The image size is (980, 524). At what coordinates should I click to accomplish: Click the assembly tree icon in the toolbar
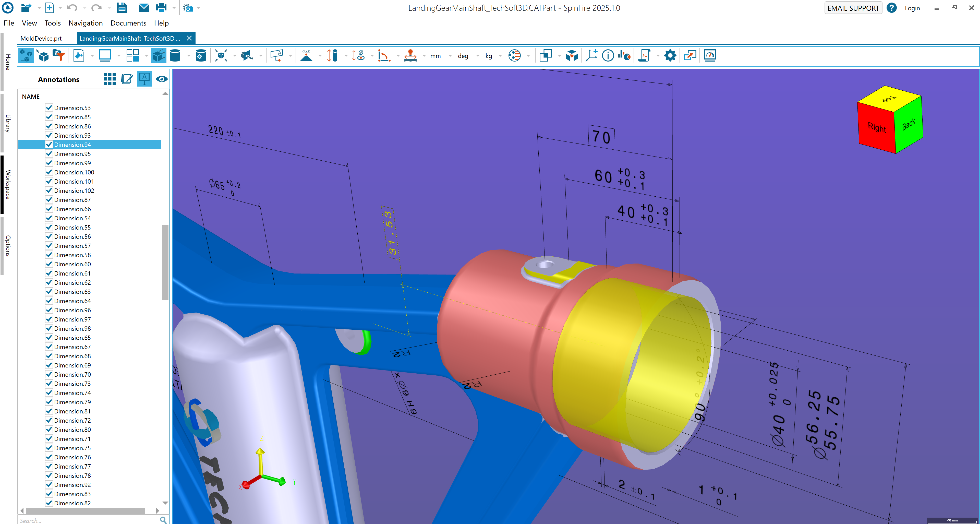[26, 56]
